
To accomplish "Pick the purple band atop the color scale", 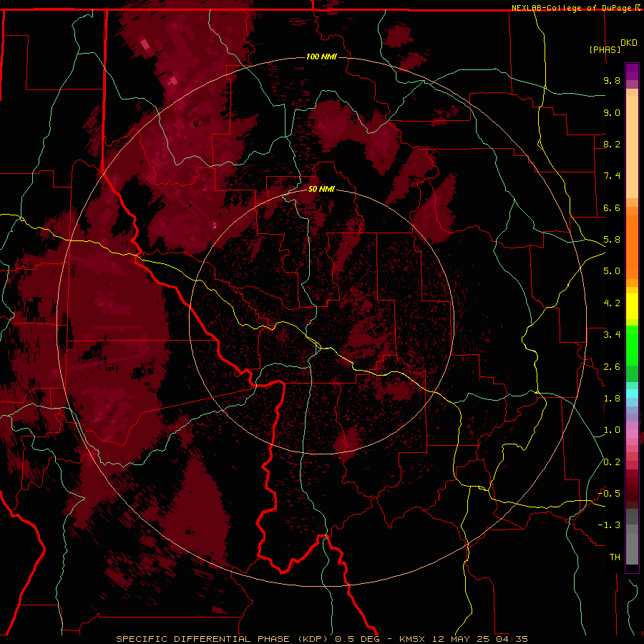I will 632,72.
